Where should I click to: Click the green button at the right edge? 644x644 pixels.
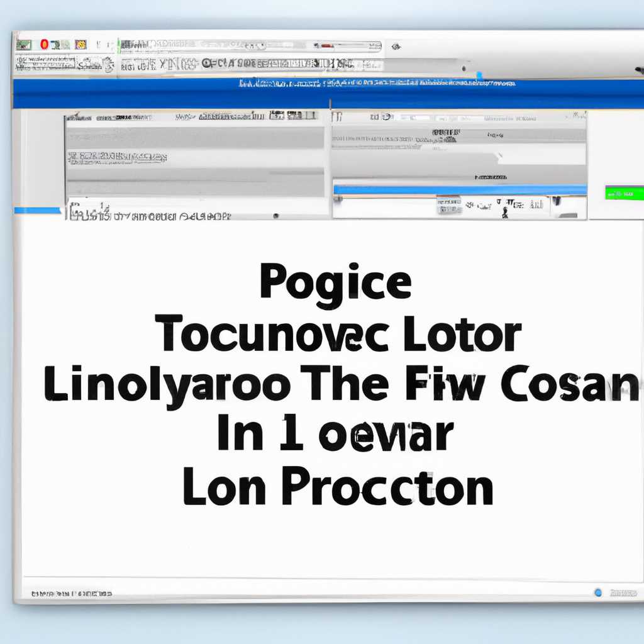[x=625, y=193]
